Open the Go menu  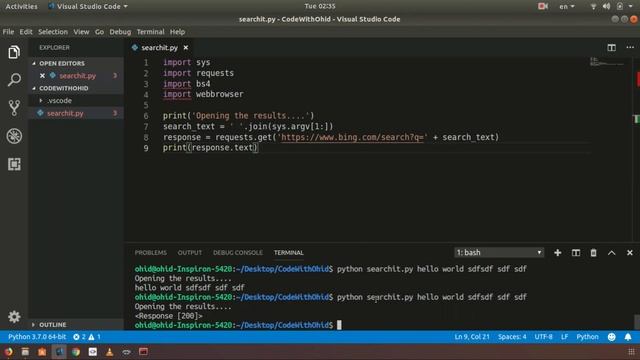pos(99,32)
